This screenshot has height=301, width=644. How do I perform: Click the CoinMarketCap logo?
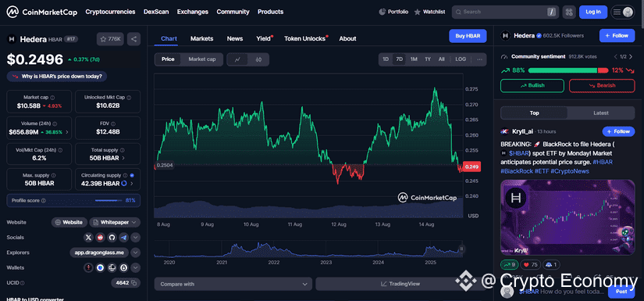[x=42, y=12]
